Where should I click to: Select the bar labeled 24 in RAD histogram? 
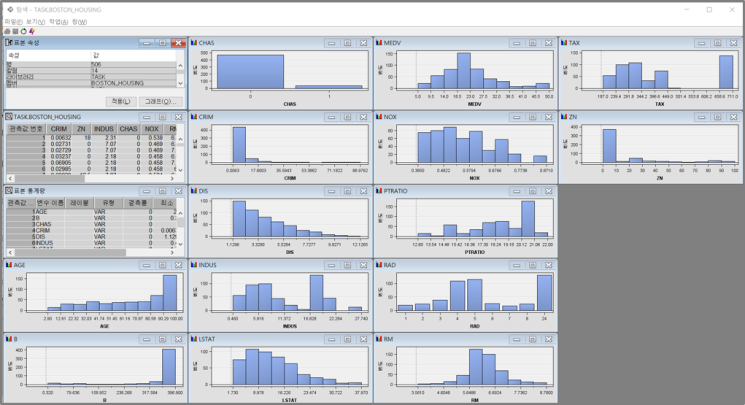[544, 293]
